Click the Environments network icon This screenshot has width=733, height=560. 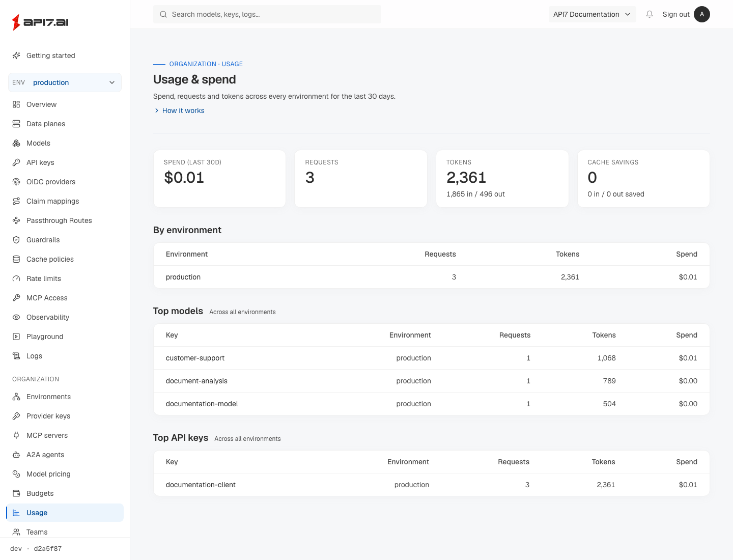point(16,397)
